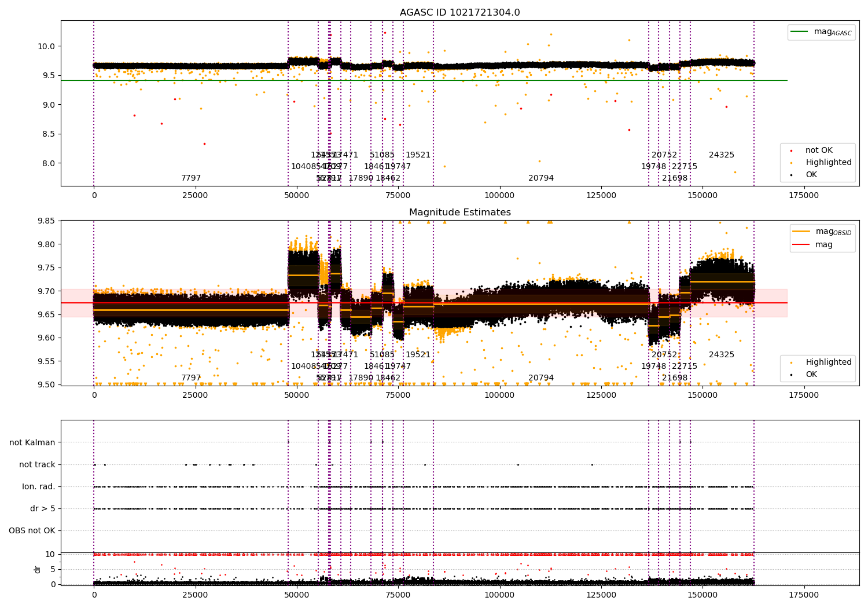The height and width of the screenshot is (608, 868).
Task: Click OBSID 24325 label in middle plot
Action: [722, 355]
